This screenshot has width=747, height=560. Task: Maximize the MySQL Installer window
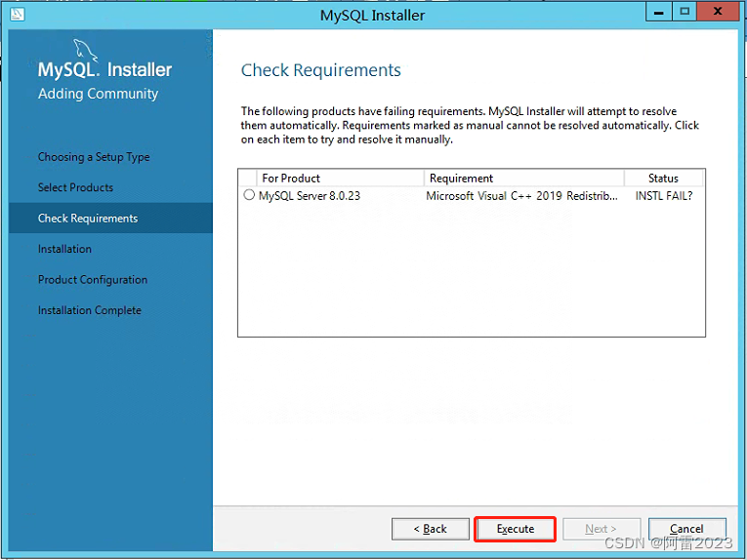[x=685, y=13]
